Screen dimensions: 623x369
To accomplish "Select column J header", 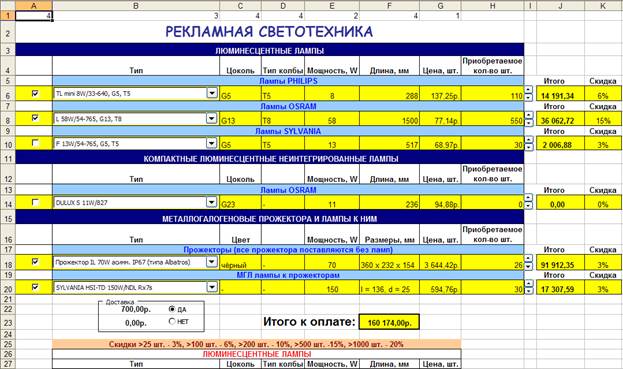I will tap(560, 6).
